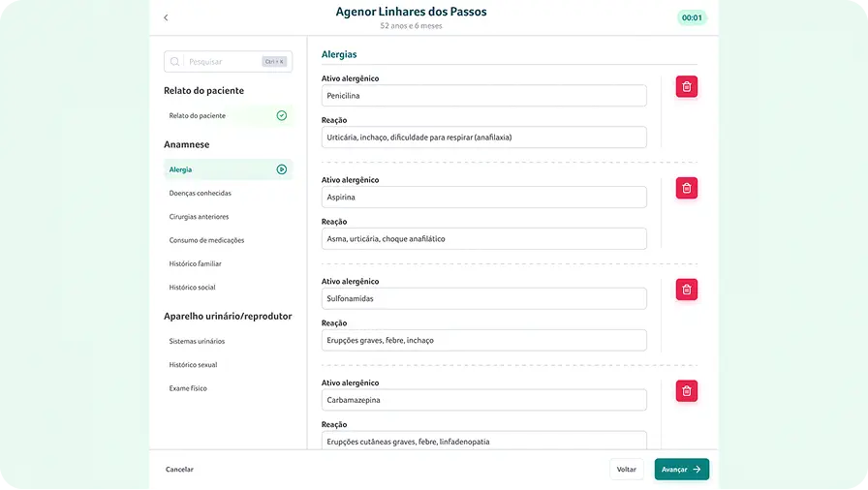Go to Cirurgias anteriores in sidebar
The height and width of the screenshot is (490, 868).
200,217
